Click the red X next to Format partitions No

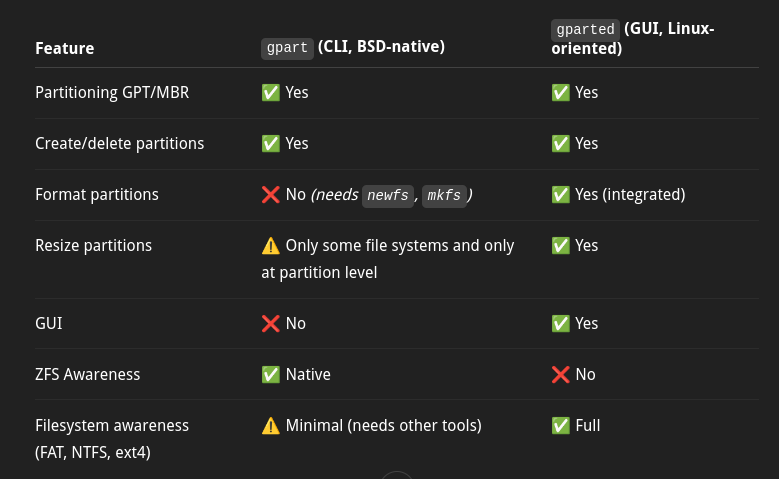point(271,195)
